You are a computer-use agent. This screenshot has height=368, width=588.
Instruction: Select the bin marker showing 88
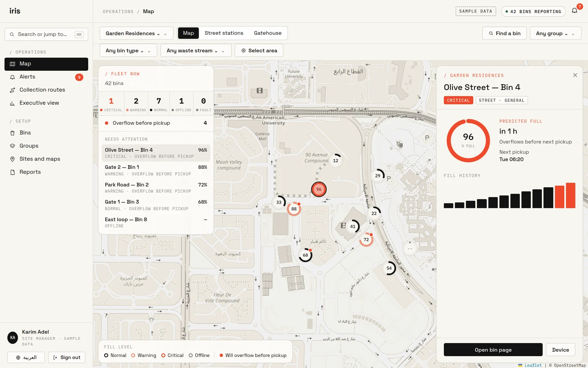point(294,209)
